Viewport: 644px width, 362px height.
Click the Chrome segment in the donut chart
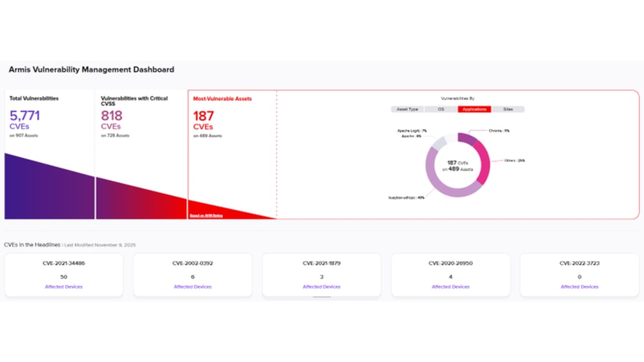tap(468, 139)
